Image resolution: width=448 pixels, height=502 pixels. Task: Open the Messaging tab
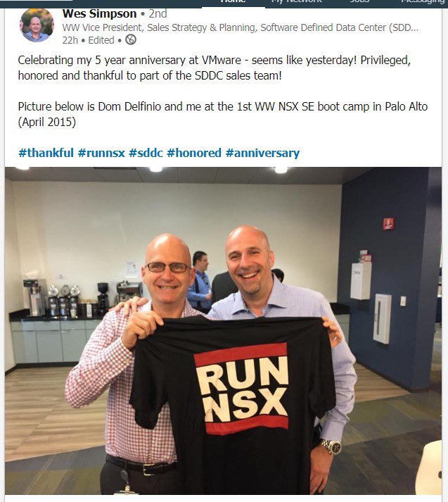coord(423,1)
